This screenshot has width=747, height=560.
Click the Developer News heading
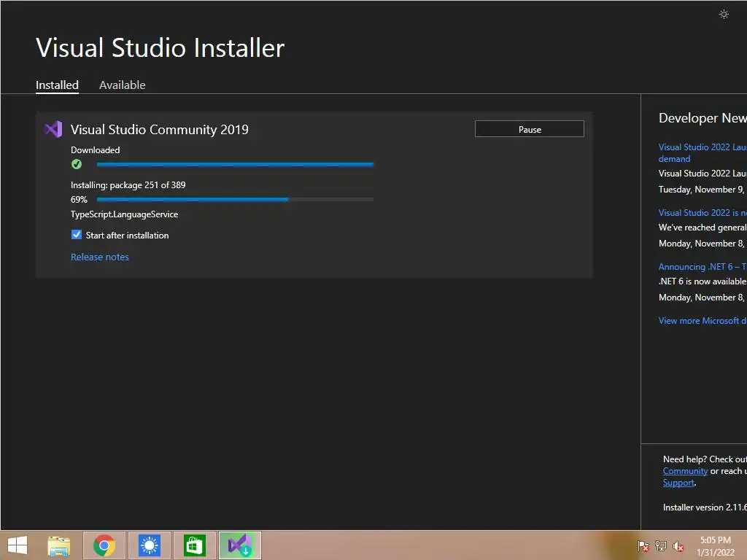point(703,117)
